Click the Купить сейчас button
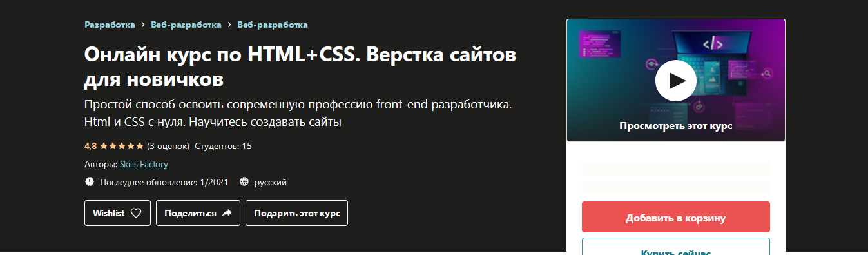This screenshot has height=255, width=868. tap(676, 247)
